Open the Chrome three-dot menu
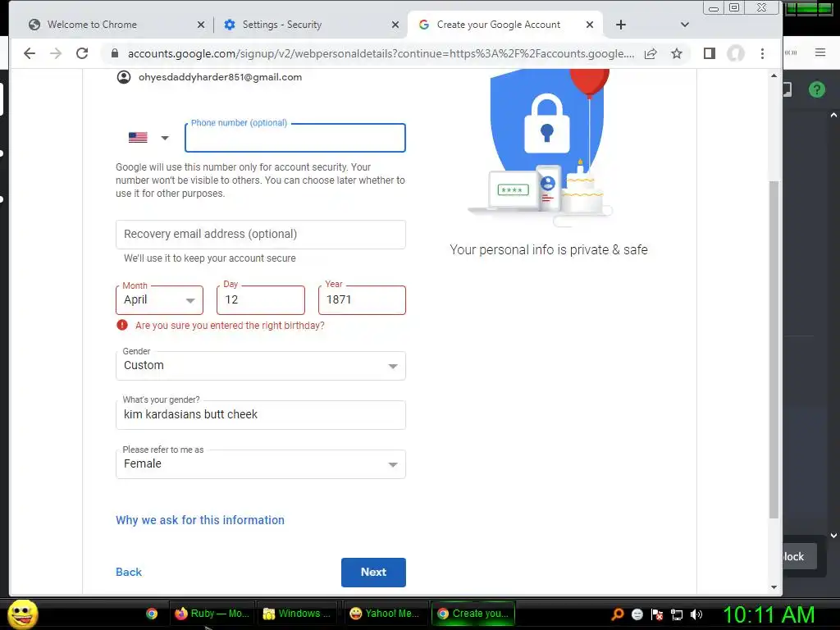The image size is (840, 630). tap(762, 53)
